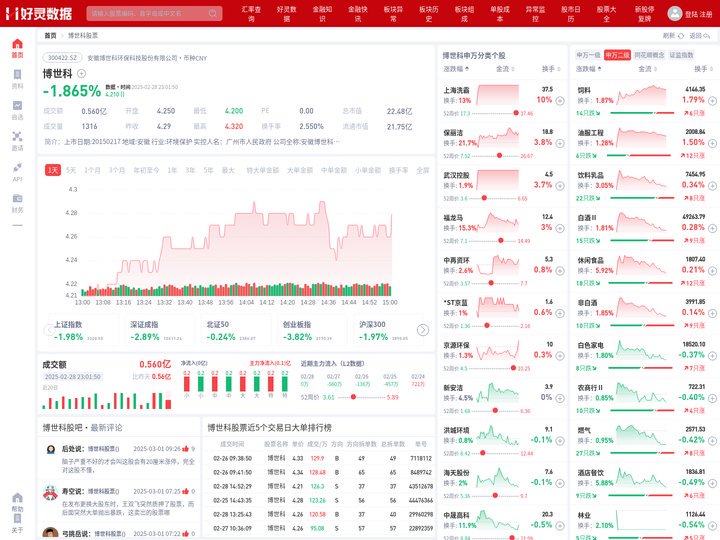Open the 关于 about icon in sidebar
This screenshot has height=540, width=720.
(x=17, y=523)
